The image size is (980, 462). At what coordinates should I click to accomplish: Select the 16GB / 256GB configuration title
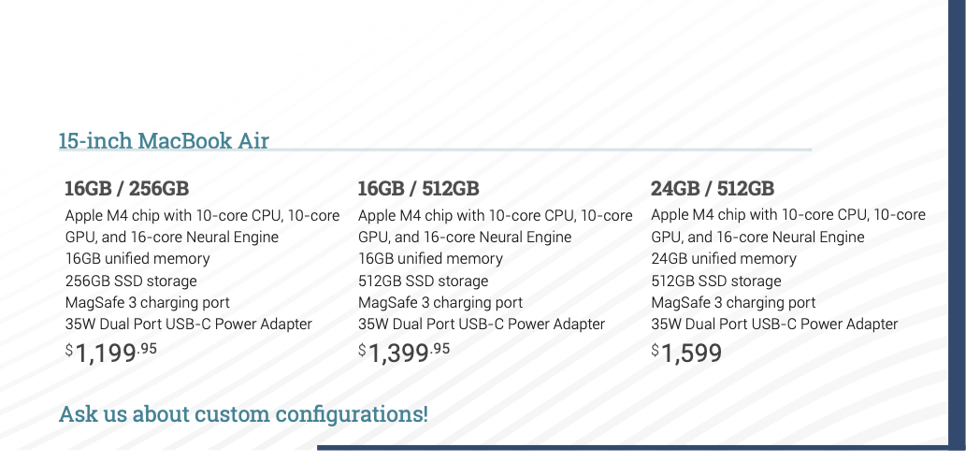pos(126,189)
